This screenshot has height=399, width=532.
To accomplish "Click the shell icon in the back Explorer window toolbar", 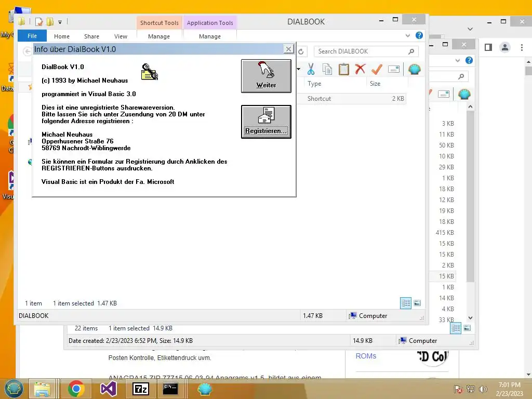I will 464,94.
